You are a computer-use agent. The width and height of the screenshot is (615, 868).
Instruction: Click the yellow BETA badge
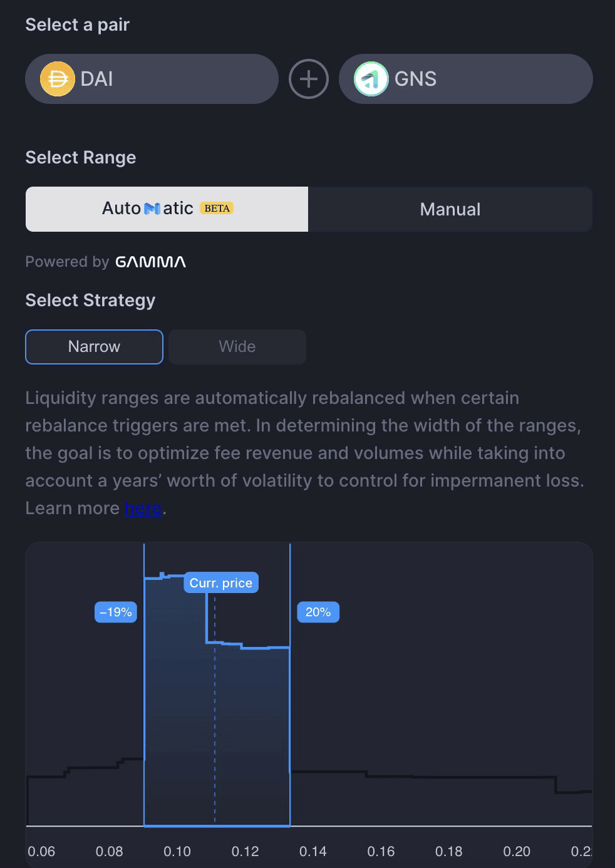point(217,208)
